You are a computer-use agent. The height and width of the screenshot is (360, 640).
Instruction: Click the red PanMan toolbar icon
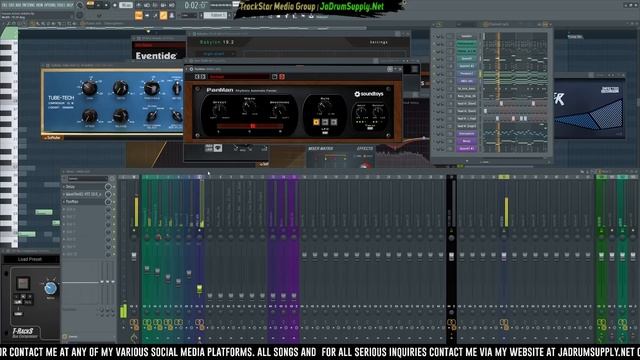pos(282,76)
